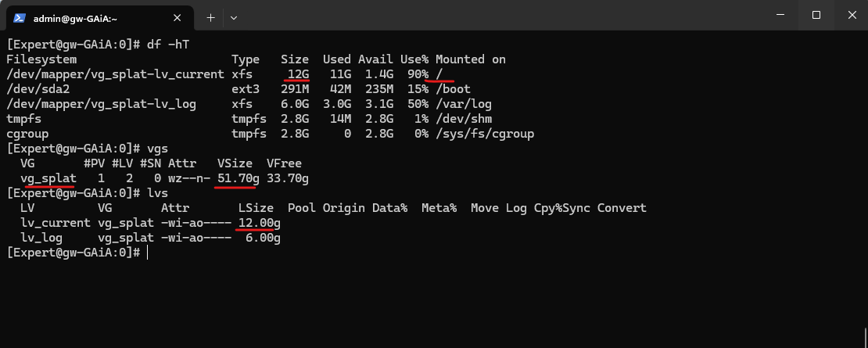Viewport: 868px width, 348px height.
Task: Expand the new tab profile dropdown
Action: tap(234, 18)
